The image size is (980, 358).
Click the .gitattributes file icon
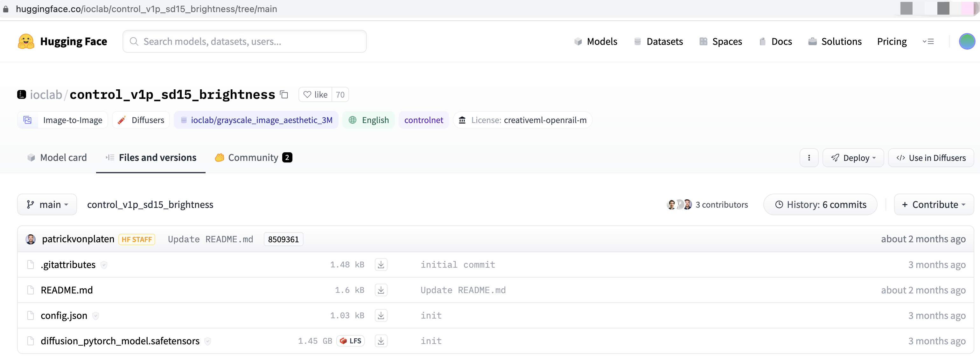point(31,265)
